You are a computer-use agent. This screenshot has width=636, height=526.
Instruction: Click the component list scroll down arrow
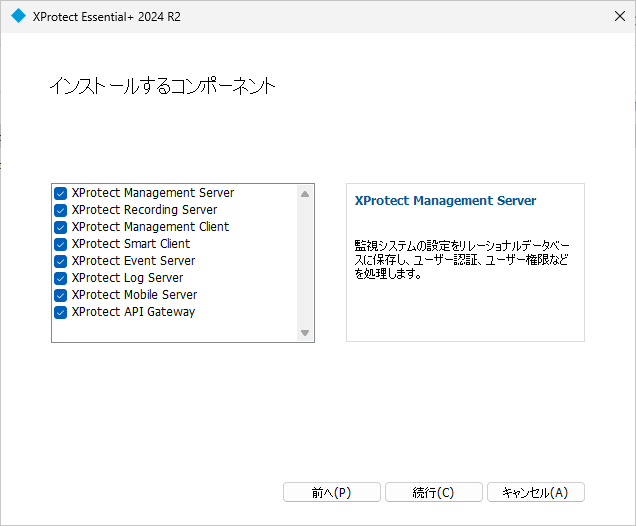point(305,333)
